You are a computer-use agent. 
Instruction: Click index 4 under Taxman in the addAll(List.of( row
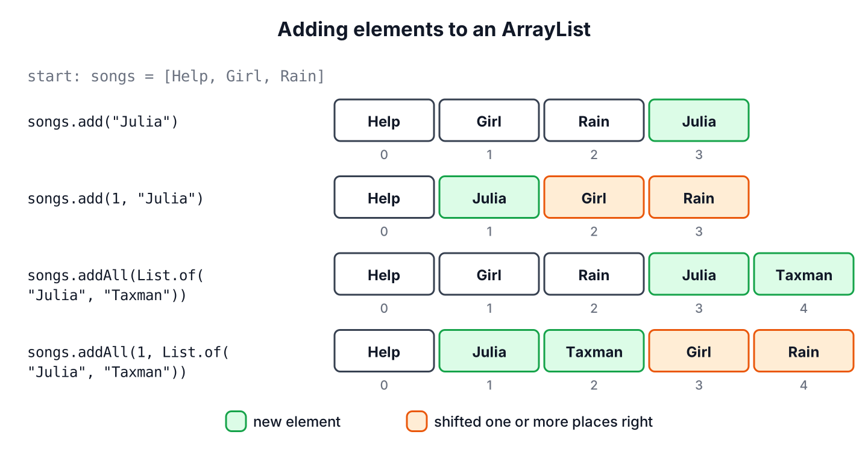pos(804,309)
